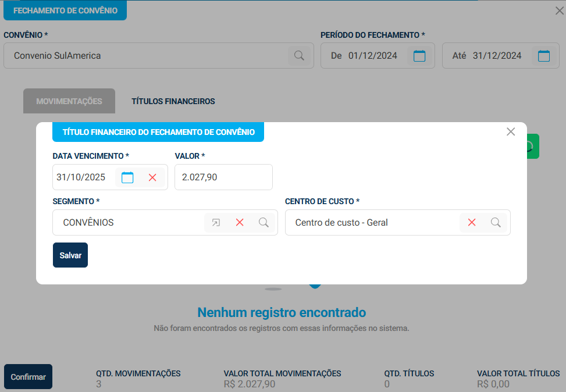
Task: Click the Centro de custo - Geral field
Action: pyautogui.click(x=372, y=222)
